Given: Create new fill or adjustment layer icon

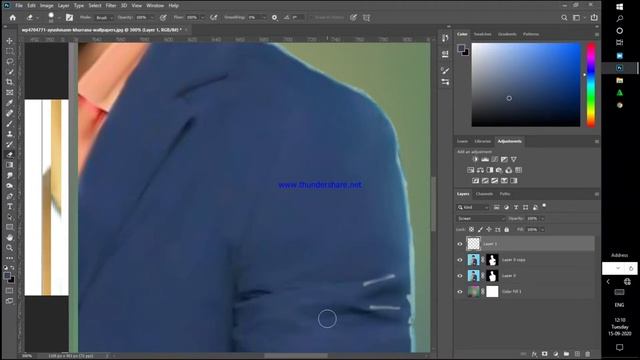Looking at the screenshot, I should pyautogui.click(x=556, y=354).
